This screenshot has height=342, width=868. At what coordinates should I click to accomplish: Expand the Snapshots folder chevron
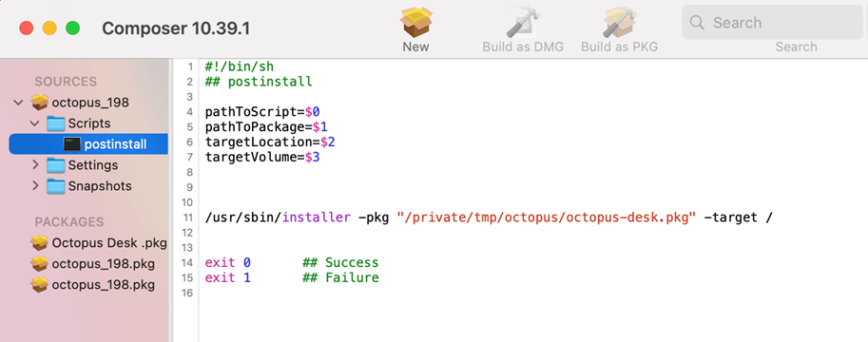(35, 186)
